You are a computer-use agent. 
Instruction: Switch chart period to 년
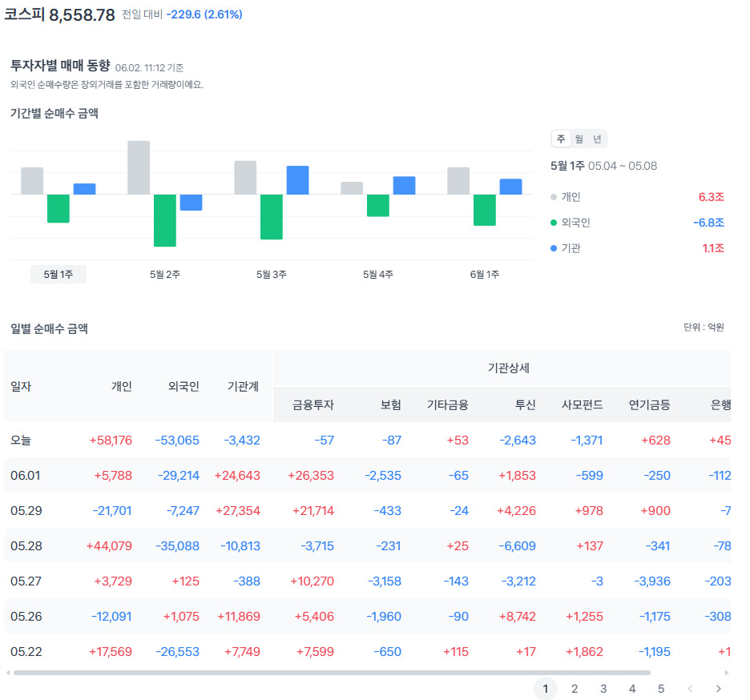[x=598, y=139]
